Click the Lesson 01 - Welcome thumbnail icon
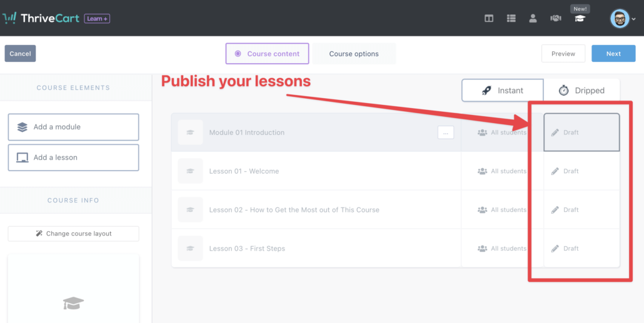The image size is (644, 323). pos(190,171)
